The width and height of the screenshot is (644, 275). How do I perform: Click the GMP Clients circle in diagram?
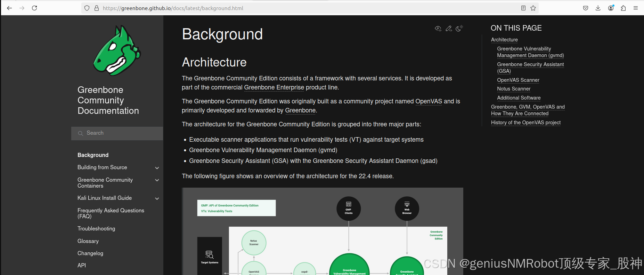pos(349,209)
